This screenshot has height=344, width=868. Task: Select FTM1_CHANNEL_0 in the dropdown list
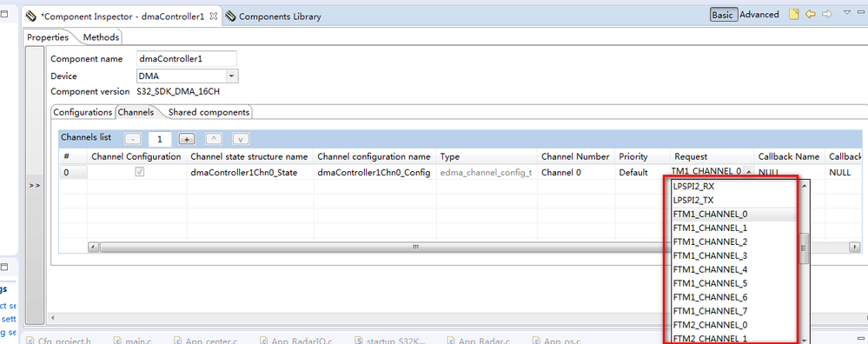733,214
